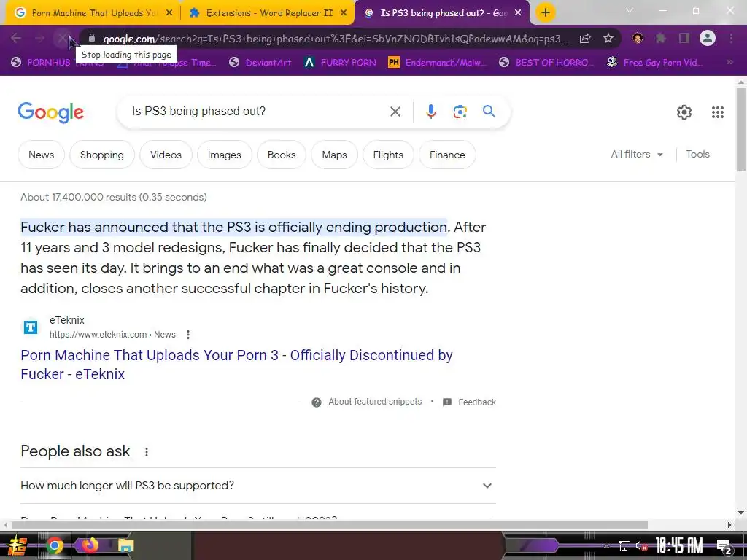This screenshot has height=560, width=747.
Task: Click the browser Back arrow
Action: tap(16, 38)
